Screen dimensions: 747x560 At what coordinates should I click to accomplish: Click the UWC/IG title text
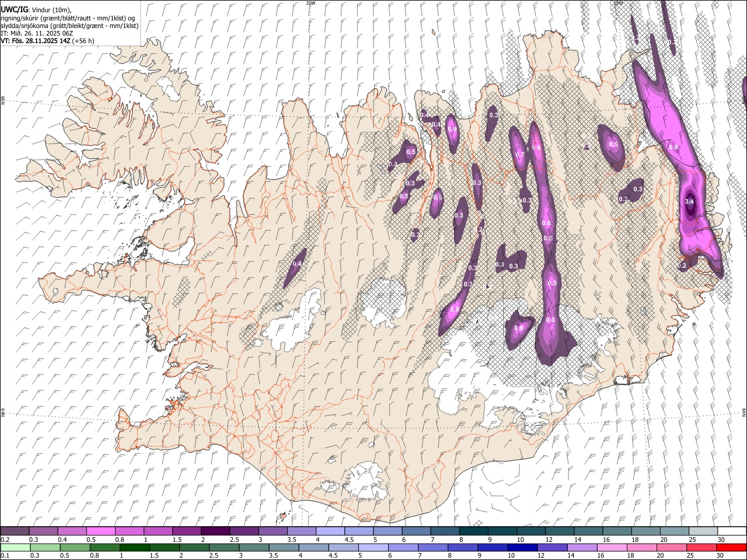tap(15, 10)
